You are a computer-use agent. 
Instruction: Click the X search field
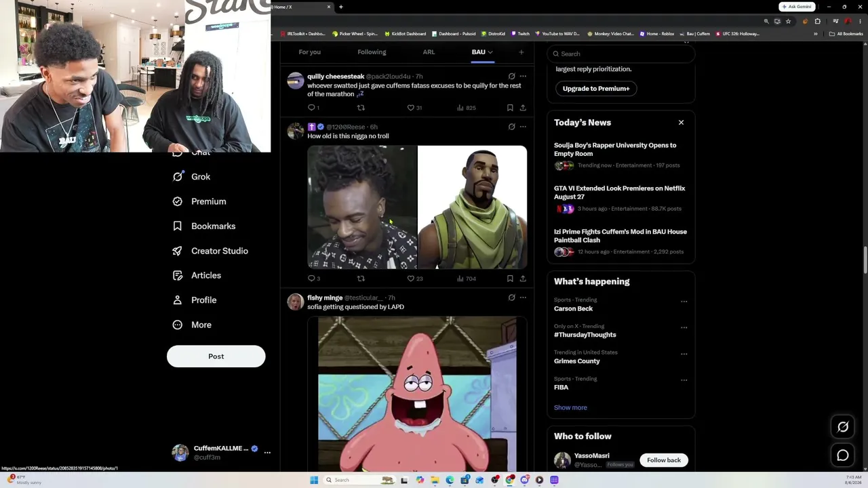tap(621, 54)
